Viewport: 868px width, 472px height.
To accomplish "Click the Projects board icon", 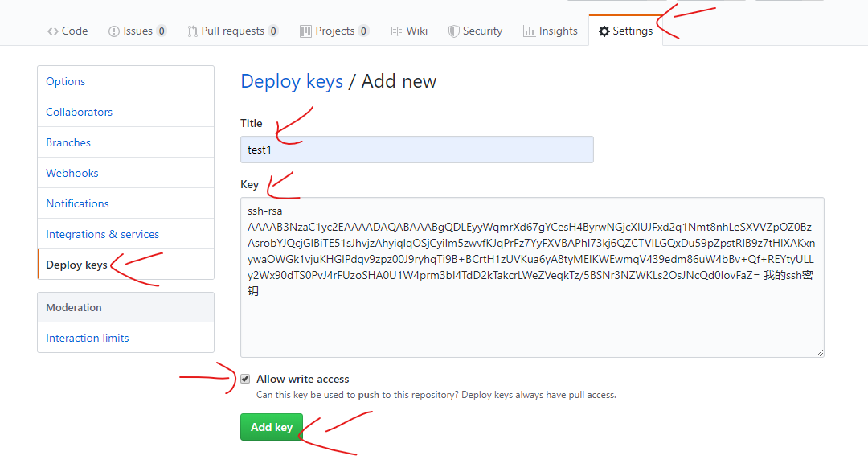I will click(x=305, y=31).
